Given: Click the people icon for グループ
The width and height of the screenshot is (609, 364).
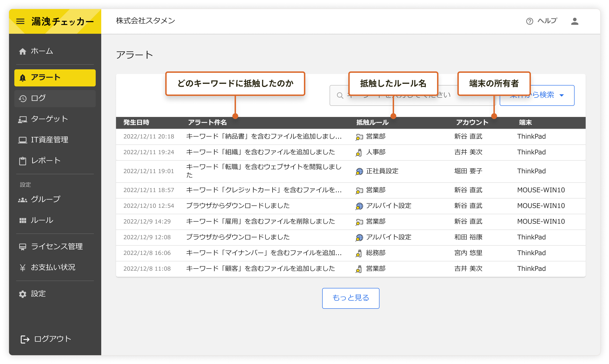Looking at the screenshot, I should point(23,200).
